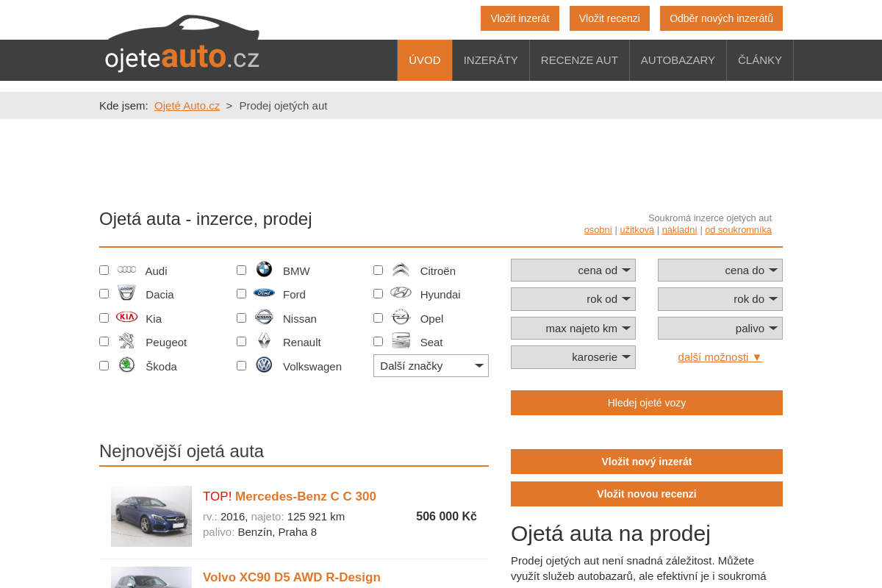
Task: Open the 'karoserie' body type dropdown
Action: pos(573,357)
